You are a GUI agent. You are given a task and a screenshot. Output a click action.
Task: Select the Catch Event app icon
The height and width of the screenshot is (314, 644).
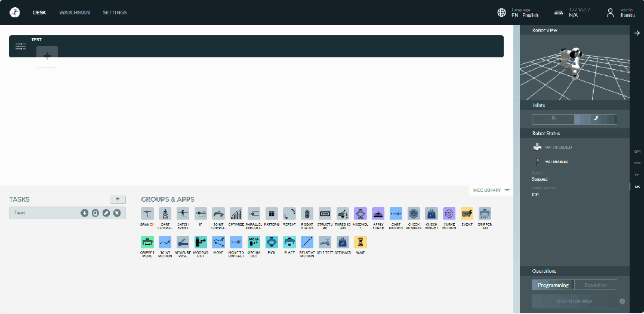click(x=183, y=214)
